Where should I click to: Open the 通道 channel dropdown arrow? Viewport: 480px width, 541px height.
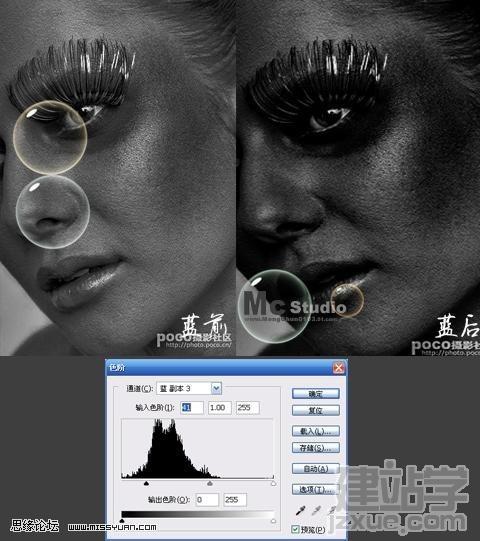click(x=216, y=388)
